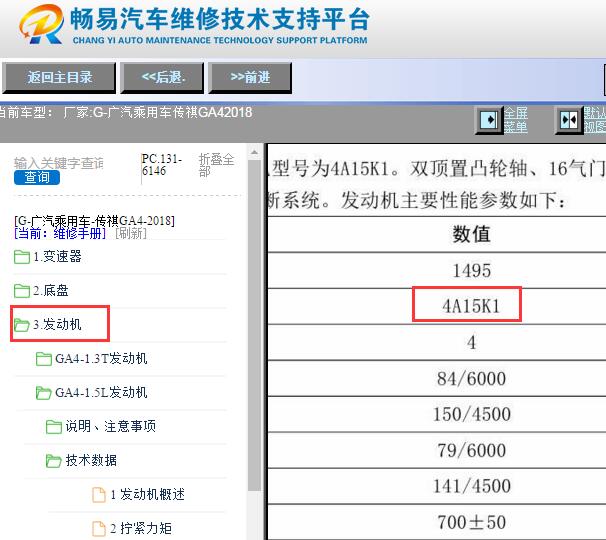Focus the 输入关键字查询 search field
The height and width of the screenshot is (540, 606).
point(59,163)
